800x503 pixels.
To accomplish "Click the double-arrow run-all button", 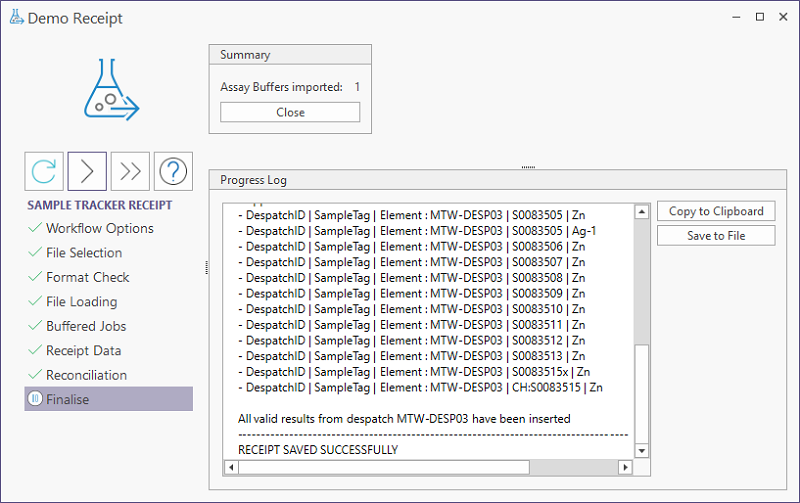I will [130, 171].
